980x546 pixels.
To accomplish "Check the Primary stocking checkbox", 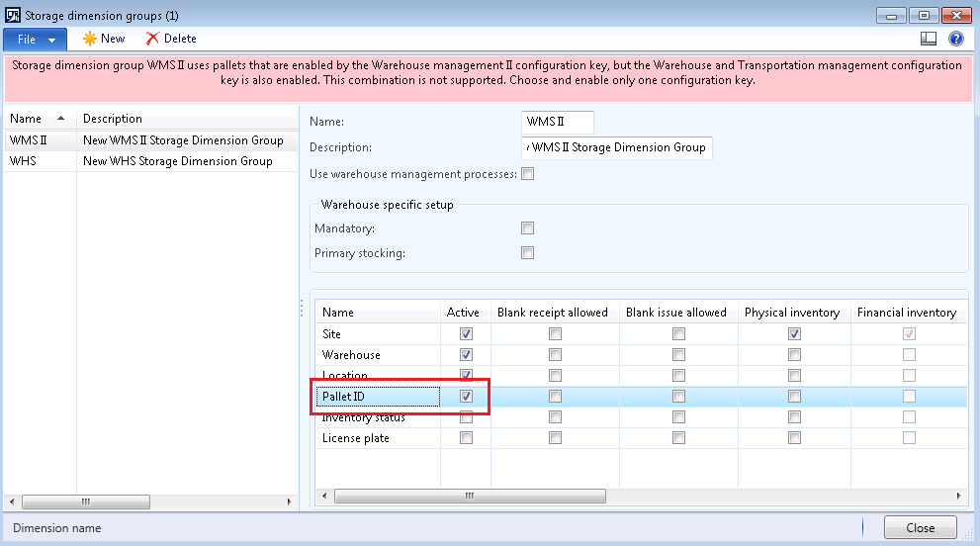I will 528,253.
